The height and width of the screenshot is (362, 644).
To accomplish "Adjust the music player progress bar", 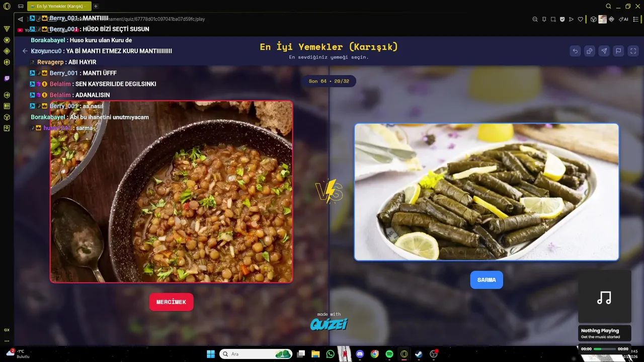I will click(x=604, y=349).
